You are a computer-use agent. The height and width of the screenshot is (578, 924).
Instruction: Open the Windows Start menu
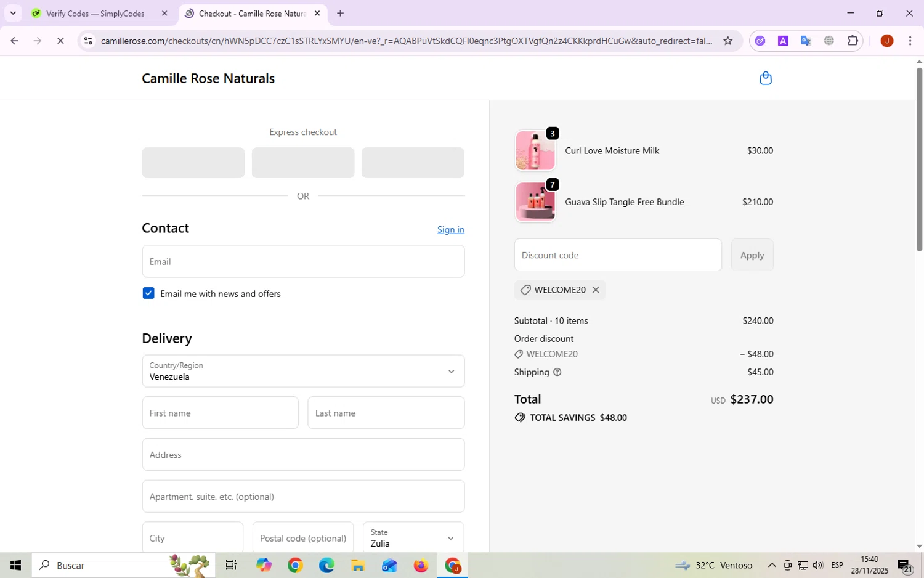point(15,565)
